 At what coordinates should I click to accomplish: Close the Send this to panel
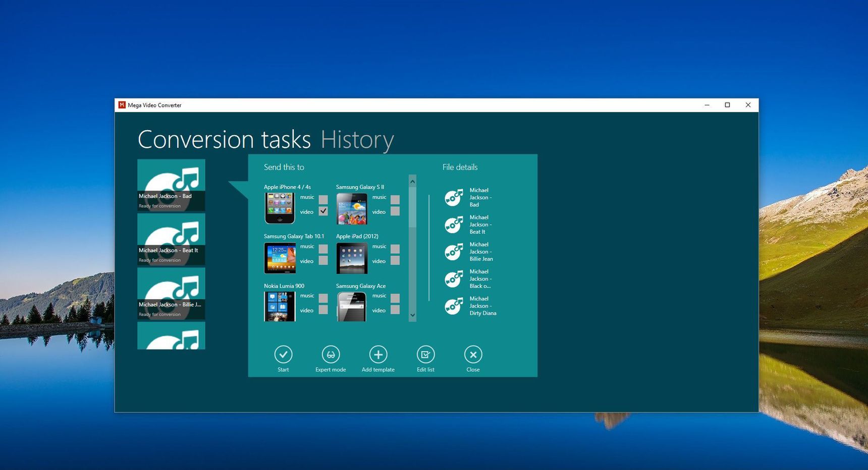click(473, 355)
